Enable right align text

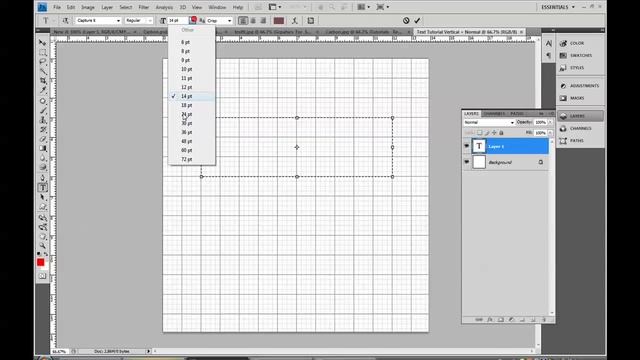[263, 20]
